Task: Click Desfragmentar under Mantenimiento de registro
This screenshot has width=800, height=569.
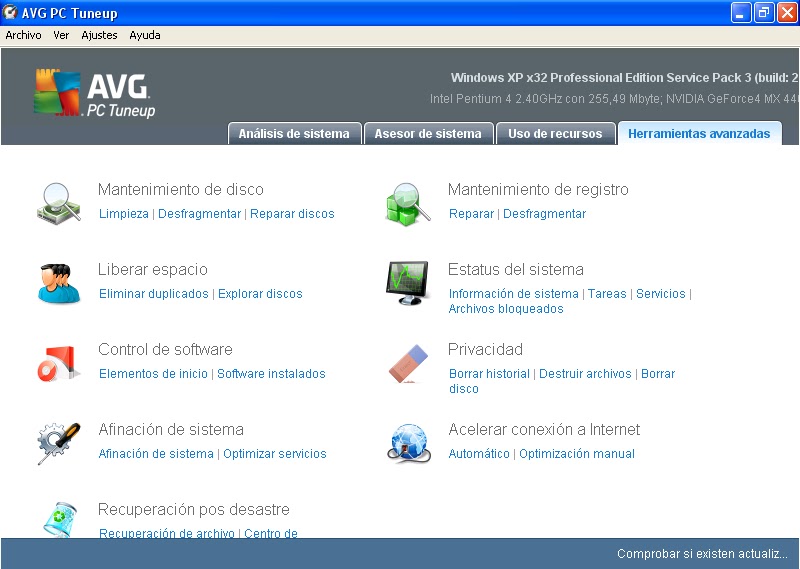Action: click(x=544, y=214)
